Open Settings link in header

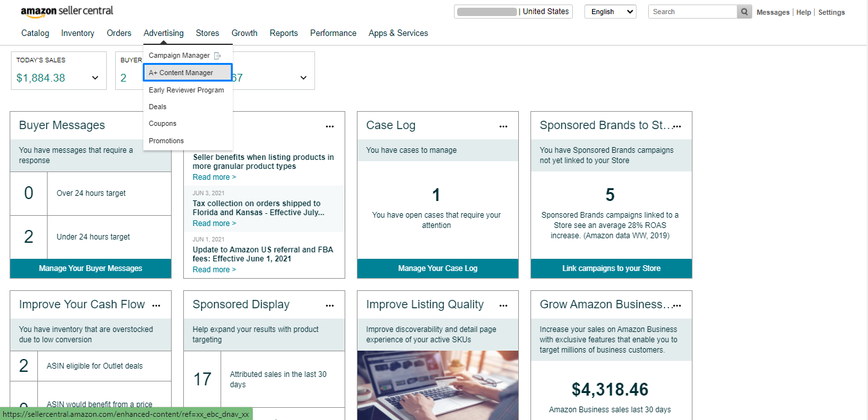click(831, 12)
